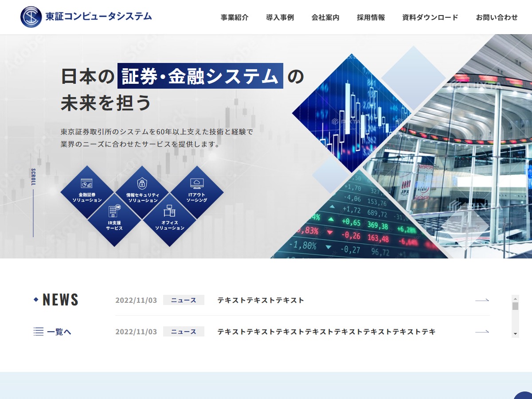Click the 東証コンピュータシステム logo icon
This screenshot has height=399, width=532.
(31, 17)
